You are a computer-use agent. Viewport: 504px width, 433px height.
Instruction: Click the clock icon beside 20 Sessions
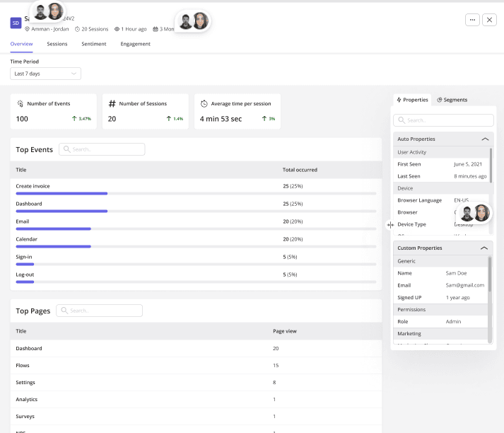(78, 29)
